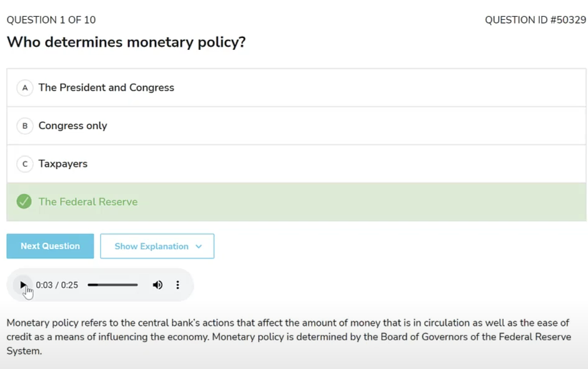Choose The President and Congress option
588x369 pixels.
(x=106, y=88)
